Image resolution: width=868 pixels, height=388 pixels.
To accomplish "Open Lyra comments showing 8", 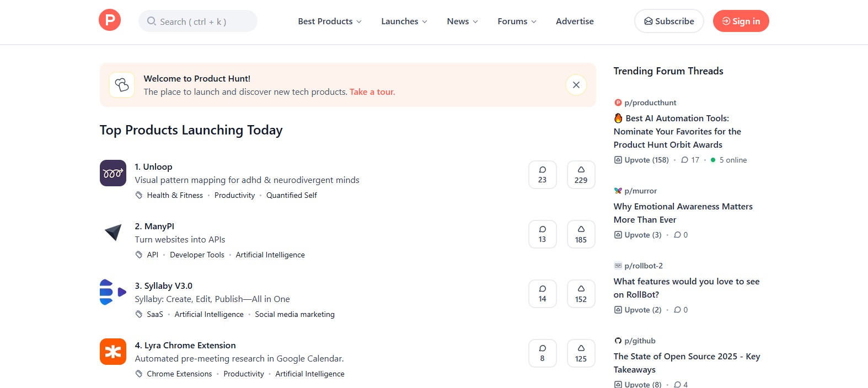I will (542, 353).
